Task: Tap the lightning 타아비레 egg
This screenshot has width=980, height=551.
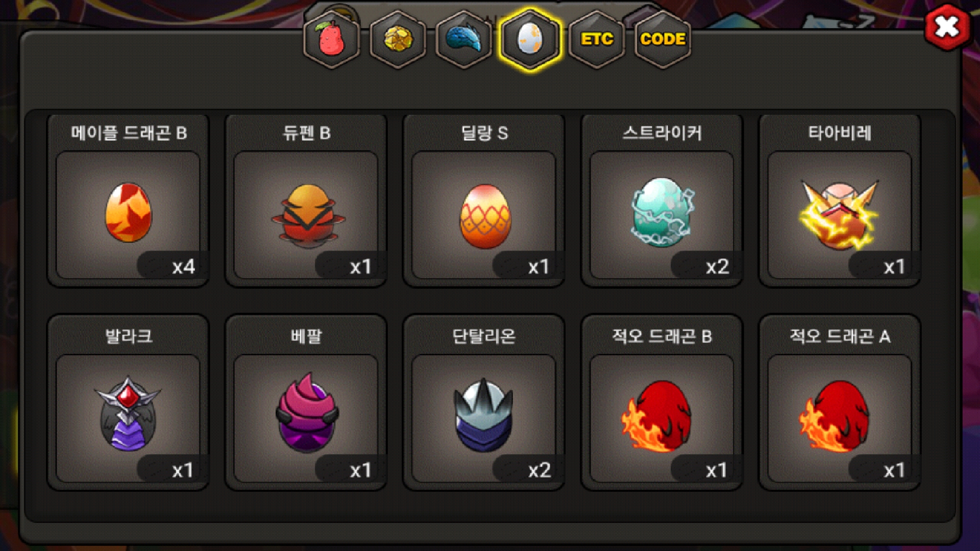Action: coord(840,214)
